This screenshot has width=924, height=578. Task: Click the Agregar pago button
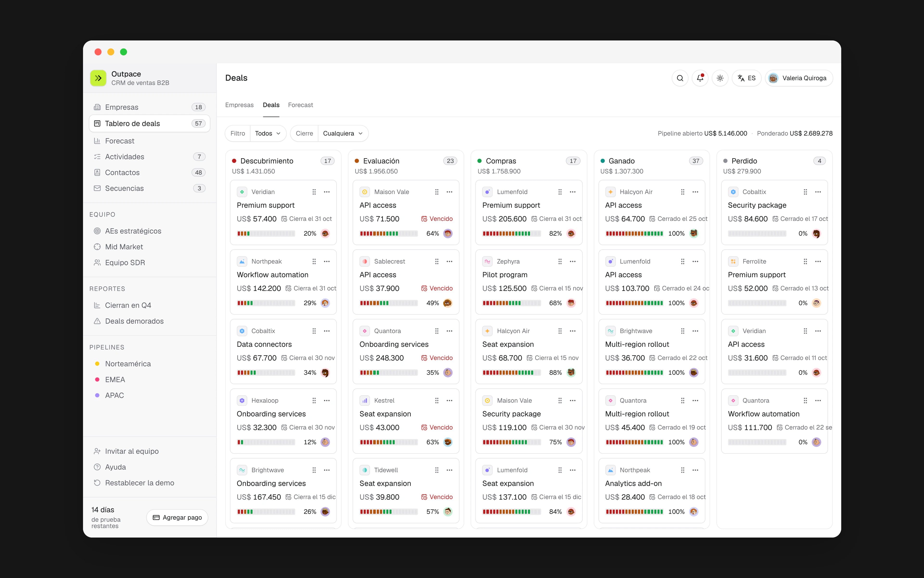click(177, 517)
